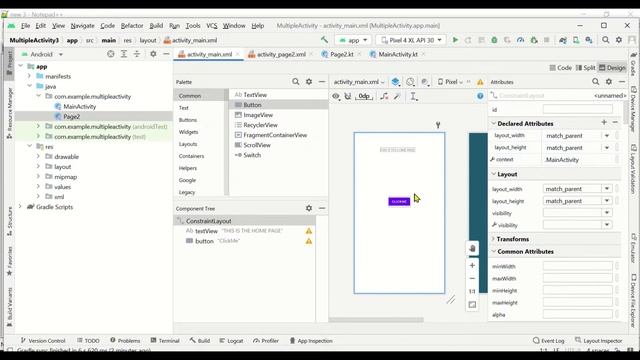This screenshot has width=640, height=360.
Task: Click the Select Opened File target icon
Action: 111,54
